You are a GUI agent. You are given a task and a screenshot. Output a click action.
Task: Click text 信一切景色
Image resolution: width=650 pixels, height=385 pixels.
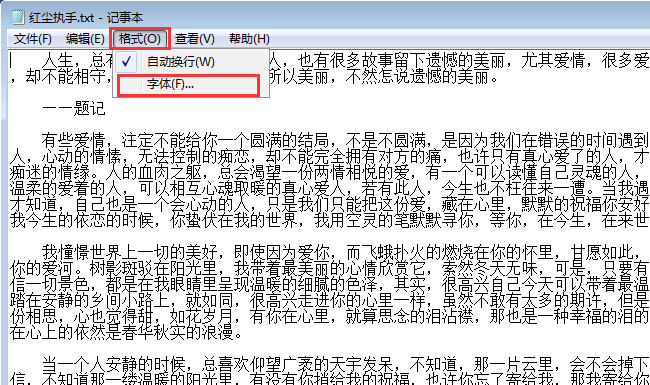click(49, 284)
